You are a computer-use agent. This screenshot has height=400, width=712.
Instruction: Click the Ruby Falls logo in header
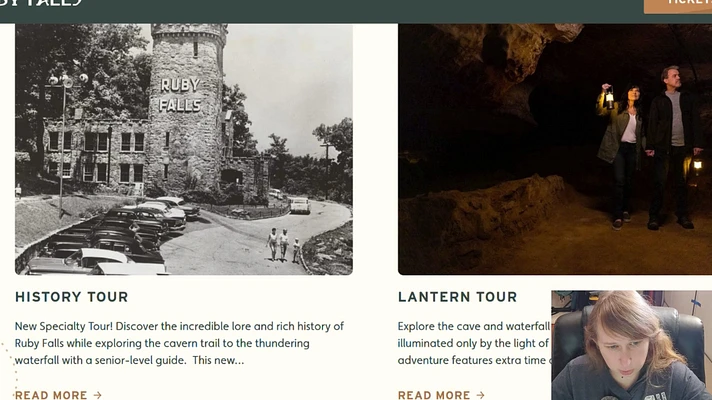[x=41, y=3]
